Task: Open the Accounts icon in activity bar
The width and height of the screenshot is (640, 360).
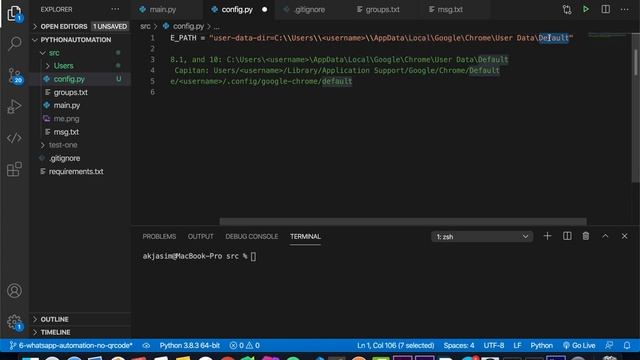Action: [x=14, y=291]
